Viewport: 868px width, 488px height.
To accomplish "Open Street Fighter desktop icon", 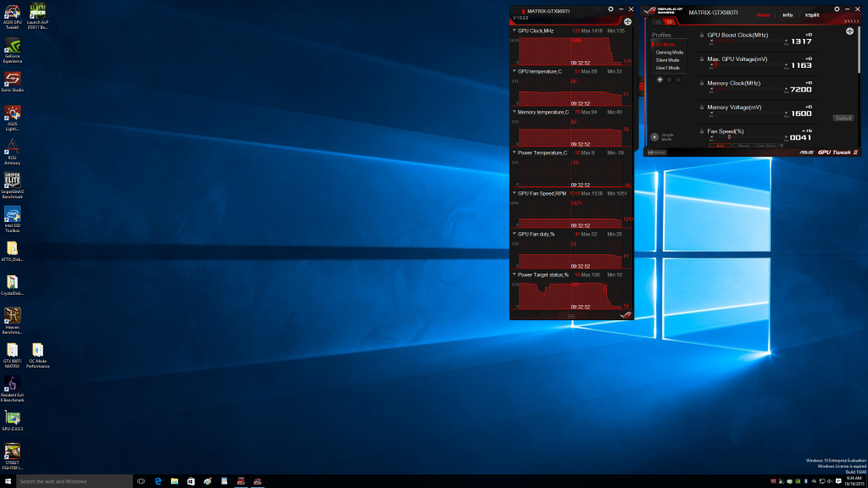I will [x=12, y=457].
